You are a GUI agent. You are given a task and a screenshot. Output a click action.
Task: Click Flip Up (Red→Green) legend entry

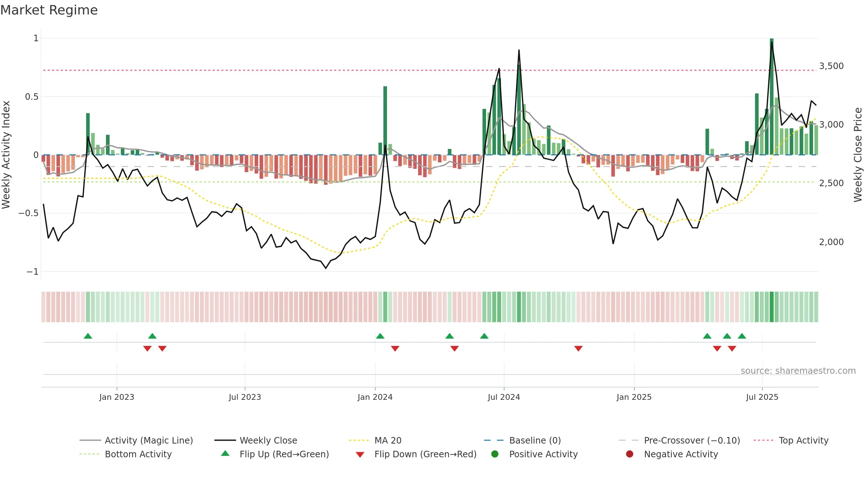(275, 454)
